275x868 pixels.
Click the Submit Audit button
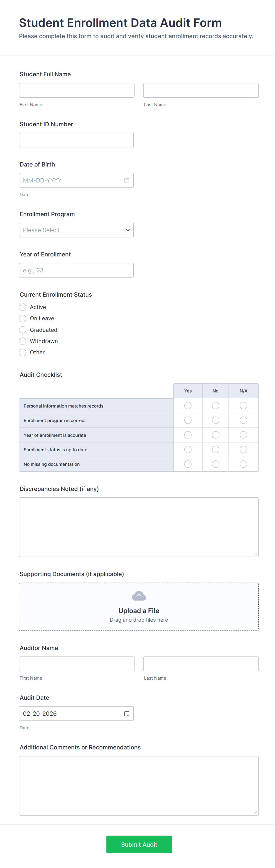[139, 844]
